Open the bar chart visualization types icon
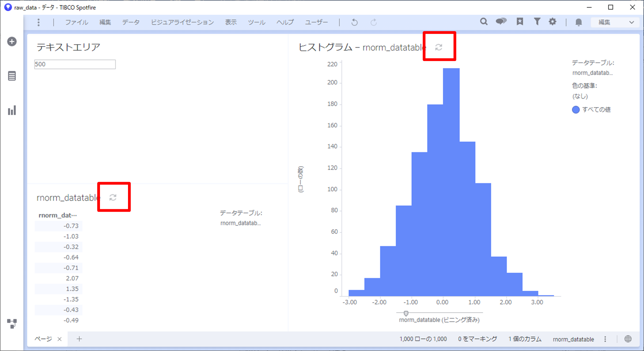 (12, 110)
